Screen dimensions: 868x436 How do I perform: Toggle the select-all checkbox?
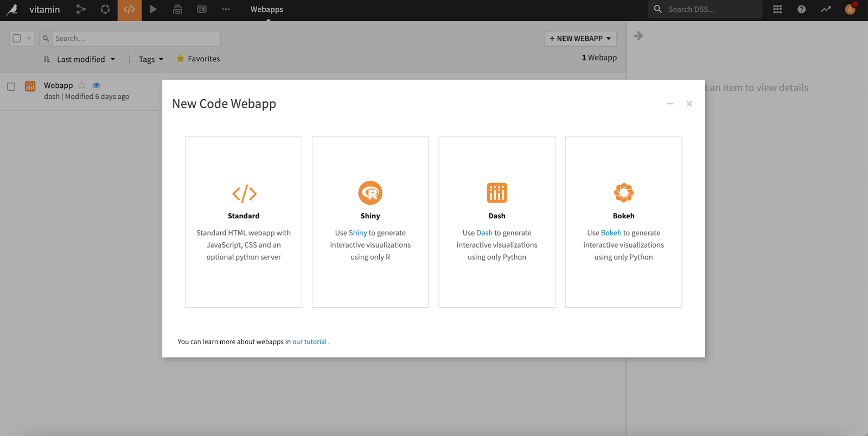pos(17,39)
